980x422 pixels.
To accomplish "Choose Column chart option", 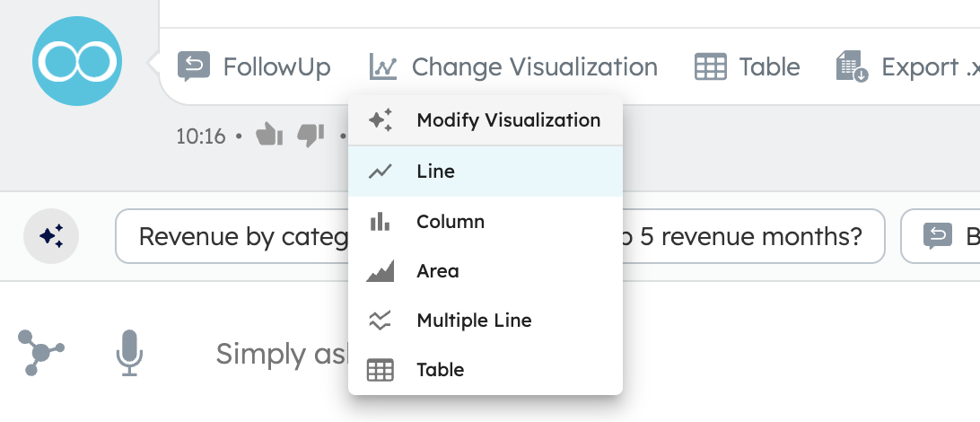I will (486, 221).
